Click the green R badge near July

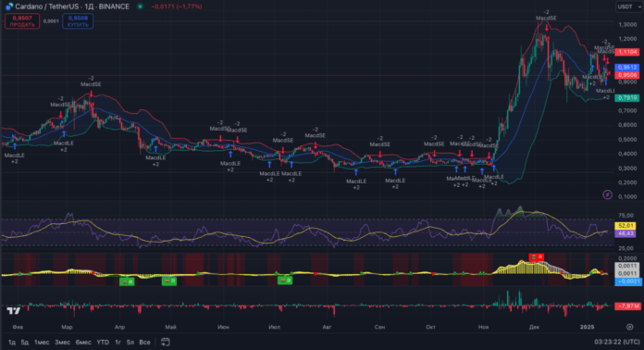click(285, 281)
